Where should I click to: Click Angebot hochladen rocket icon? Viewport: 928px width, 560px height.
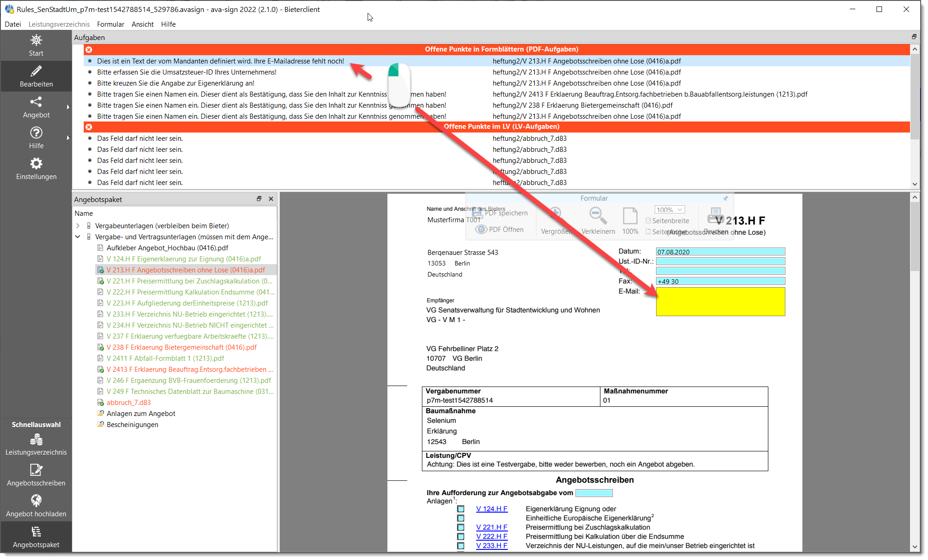[36, 501]
